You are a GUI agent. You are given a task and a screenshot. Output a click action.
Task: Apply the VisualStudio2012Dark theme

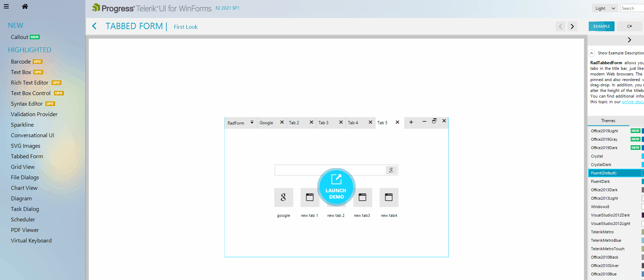pos(616,215)
